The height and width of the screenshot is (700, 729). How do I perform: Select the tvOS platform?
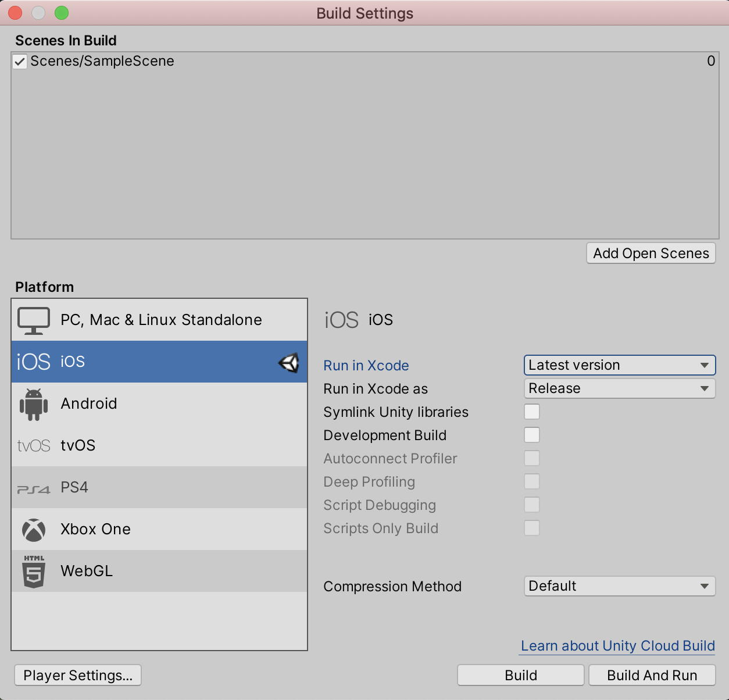click(x=159, y=445)
